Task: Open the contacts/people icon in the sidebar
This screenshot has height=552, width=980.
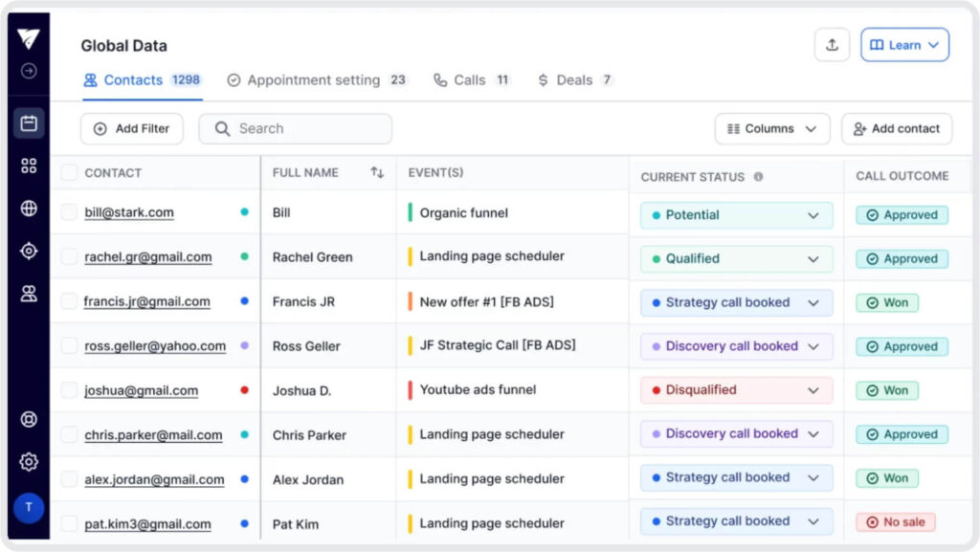Action: coord(28,294)
